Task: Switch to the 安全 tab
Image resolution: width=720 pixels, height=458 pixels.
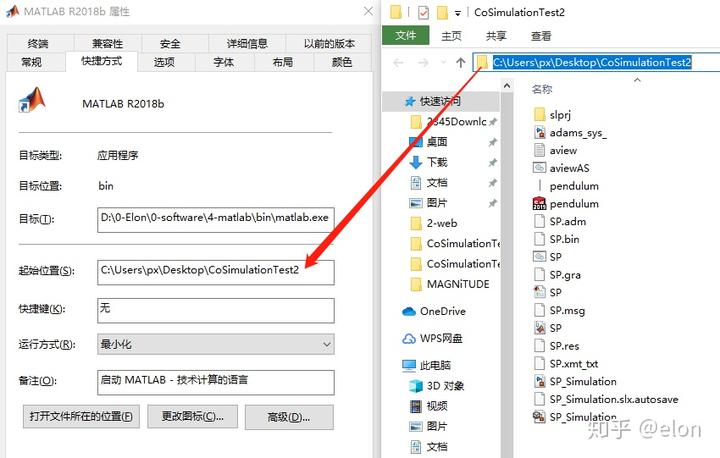Action: (x=170, y=44)
